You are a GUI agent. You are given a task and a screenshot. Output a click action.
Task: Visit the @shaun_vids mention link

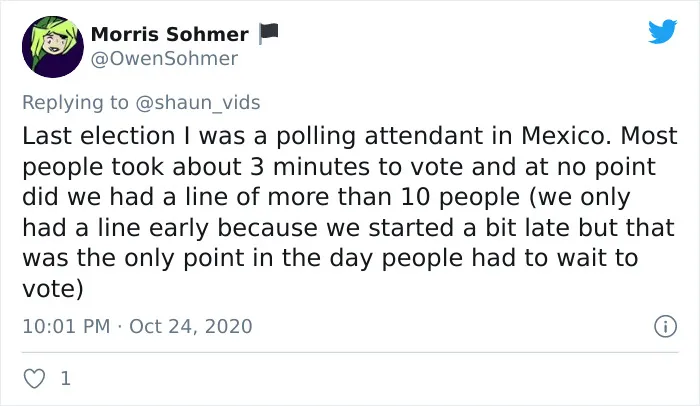pyautogui.click(x=197, y=103)
